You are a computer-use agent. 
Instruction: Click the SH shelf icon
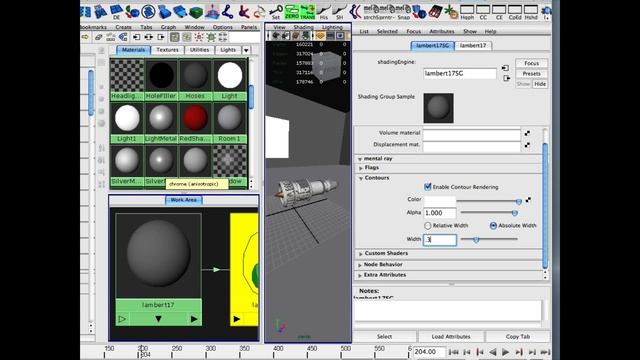point(340,11)
